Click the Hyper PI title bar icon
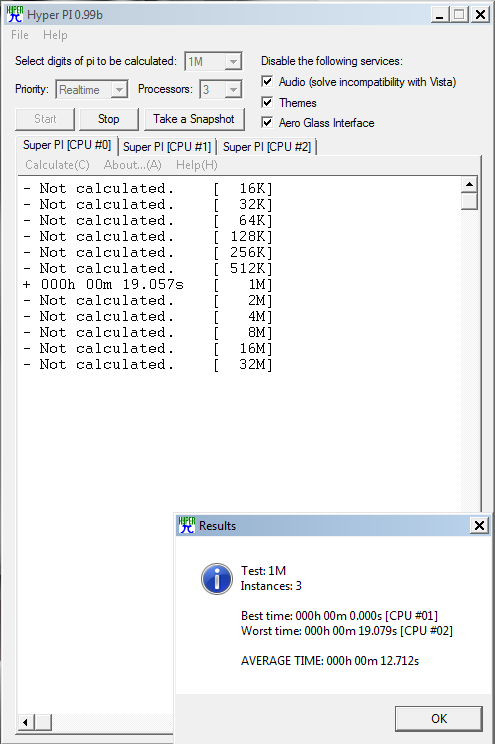Viewport: 495px width, 744px height. point(15,14)
